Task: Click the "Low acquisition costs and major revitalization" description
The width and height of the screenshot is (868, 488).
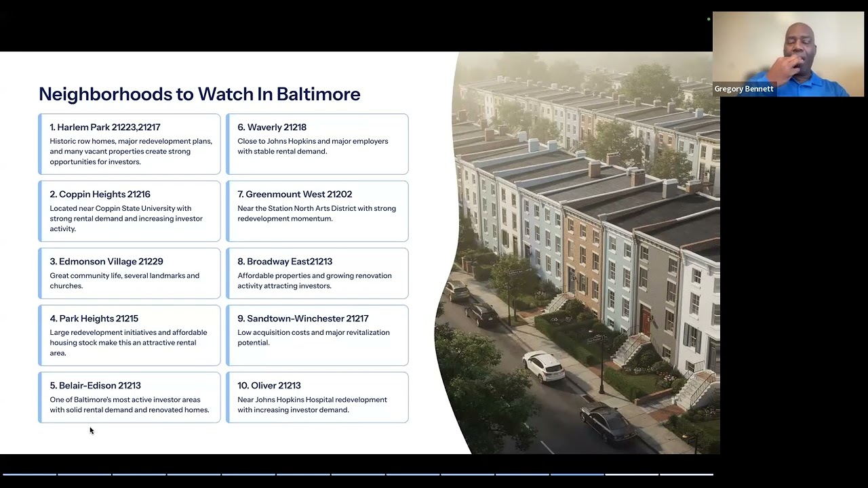Action: [x=313, y=338]
